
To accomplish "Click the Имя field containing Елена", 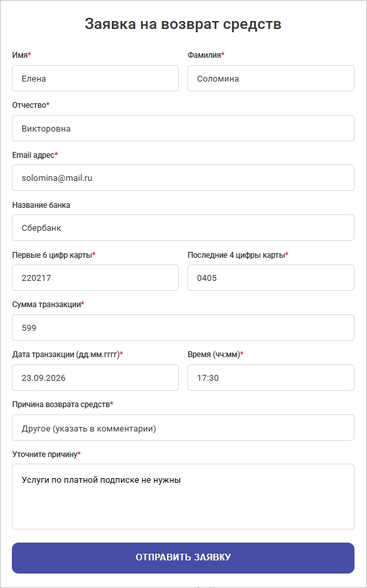I will 95,78.
